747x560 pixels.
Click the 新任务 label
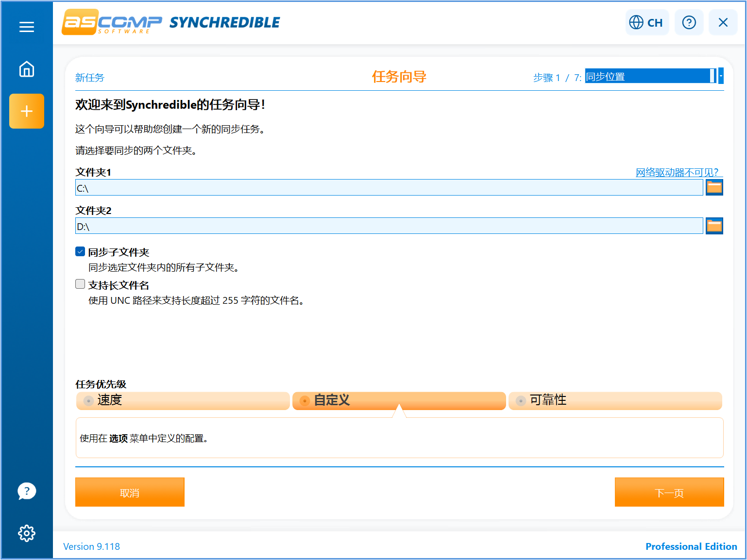(90, 78)
